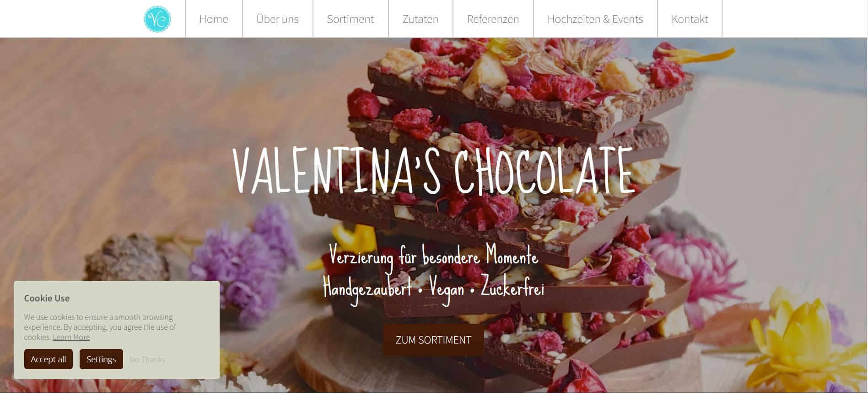Image resolution: width=868 pixels, height=393 pixels.
Task: Follow the Learn More cookie link
Action: (71, 337)
